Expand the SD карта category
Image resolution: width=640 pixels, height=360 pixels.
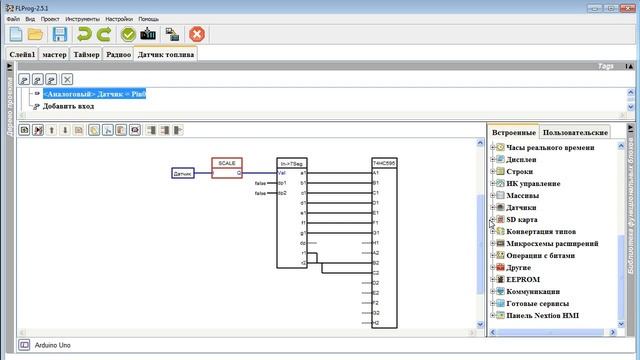tap(493, 220)
